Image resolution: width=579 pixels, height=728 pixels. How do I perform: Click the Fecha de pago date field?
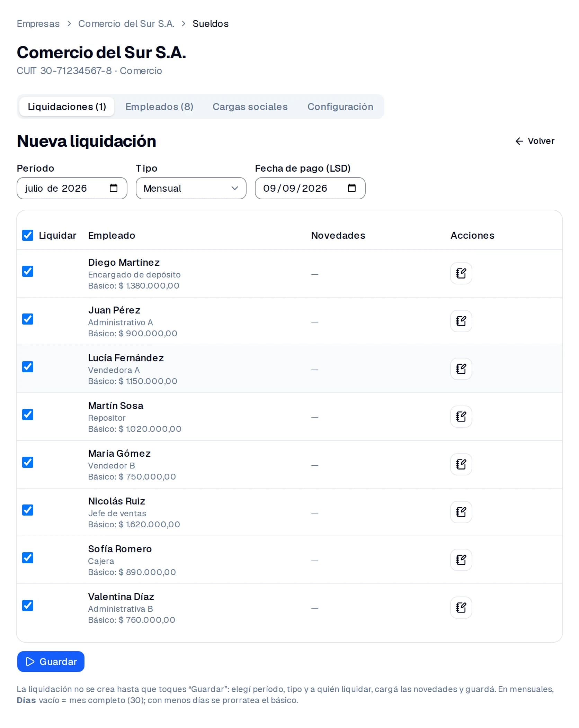(310, 188)
